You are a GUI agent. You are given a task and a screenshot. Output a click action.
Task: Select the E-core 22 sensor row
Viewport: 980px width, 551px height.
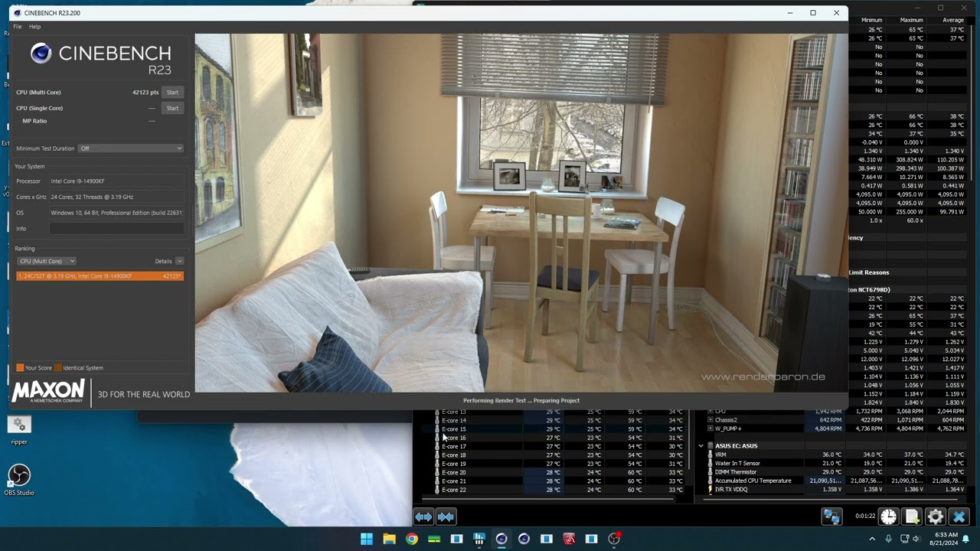pos(559,490)
